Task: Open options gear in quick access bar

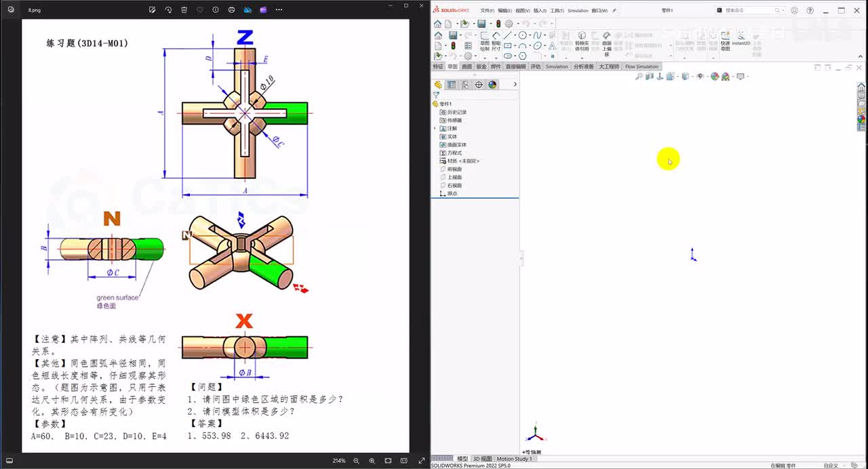Action: [x=509, y=24]
